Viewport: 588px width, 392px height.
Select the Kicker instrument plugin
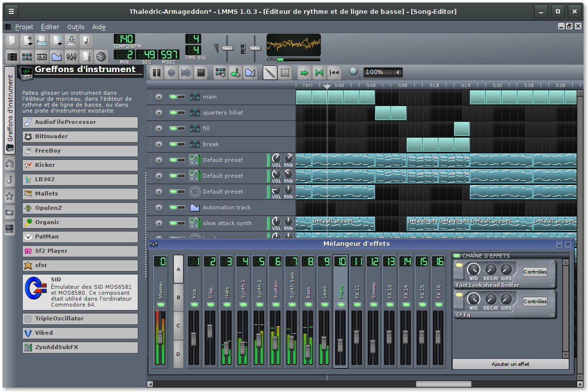point(80,165)
